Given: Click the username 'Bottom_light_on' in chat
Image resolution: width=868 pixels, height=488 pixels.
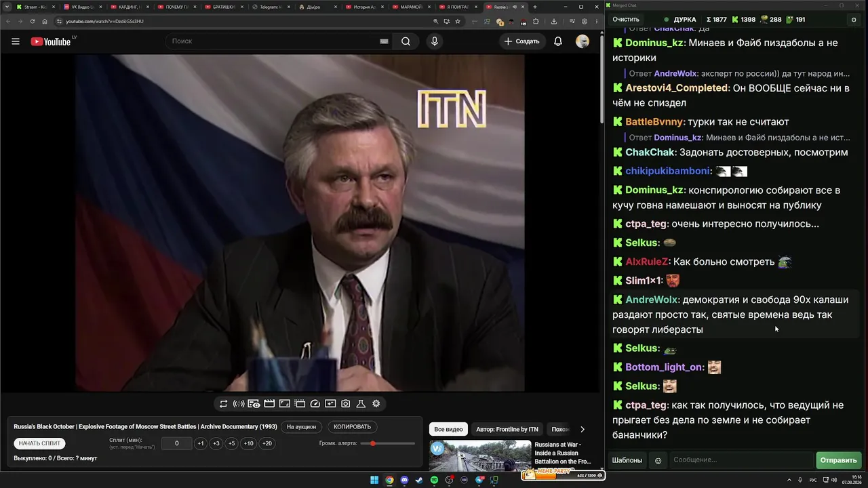Looking at the screenshot, I should tap(664, 367).
